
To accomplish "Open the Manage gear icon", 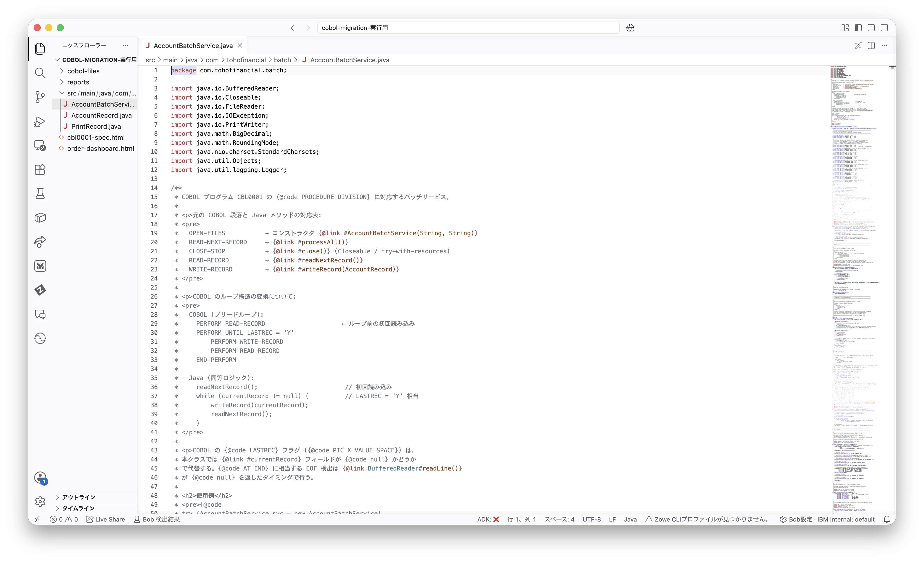I will (x=40, y=502).
